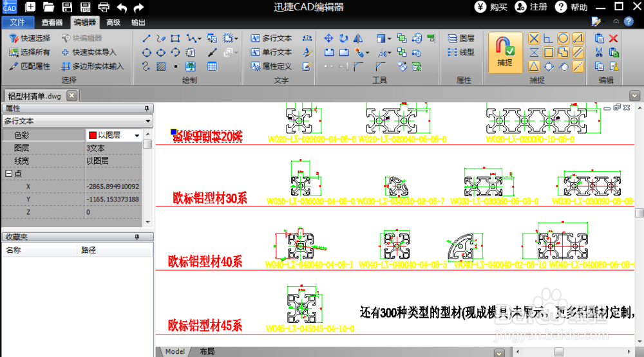This screenshot has height=357, width=644.
Task: Click 选择所有 select all button
Action: click(x=30, y=52)
